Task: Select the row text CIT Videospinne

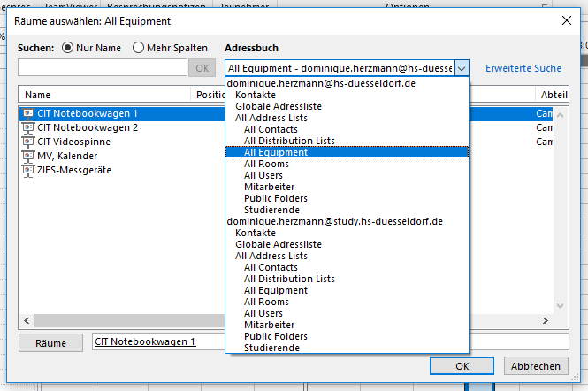Action: (x=74, y=142)
